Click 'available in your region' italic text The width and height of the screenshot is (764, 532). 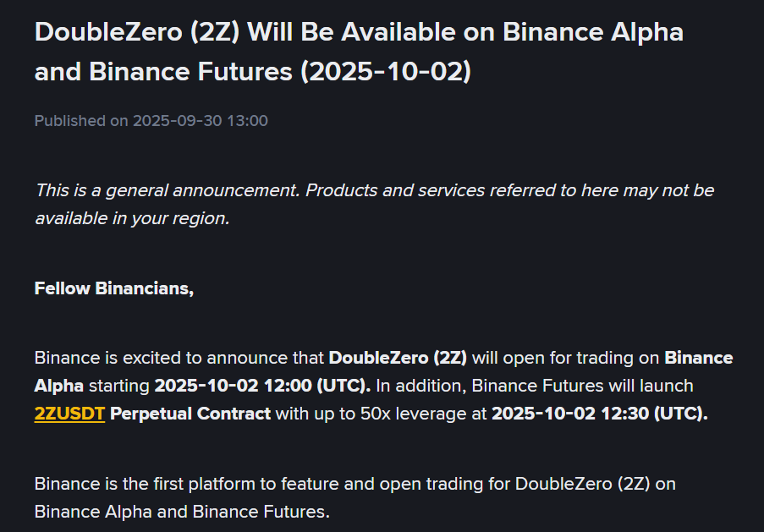pos(131,218)
